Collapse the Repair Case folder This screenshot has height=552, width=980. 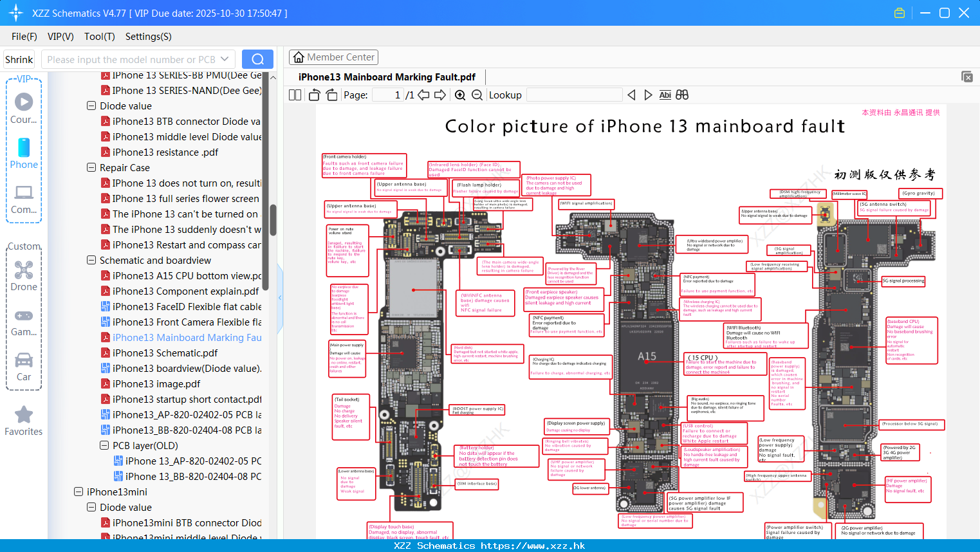[91, 167]
